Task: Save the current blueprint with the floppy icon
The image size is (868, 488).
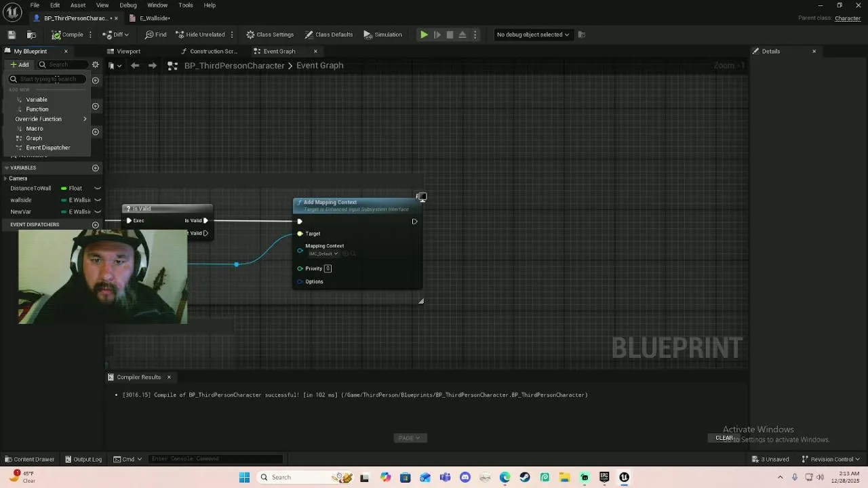Action: point(12,35)
